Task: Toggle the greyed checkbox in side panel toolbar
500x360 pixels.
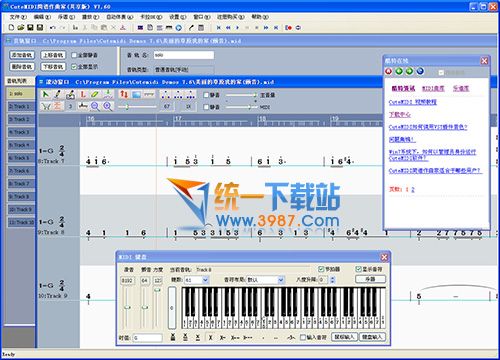Action: [441, 72]
